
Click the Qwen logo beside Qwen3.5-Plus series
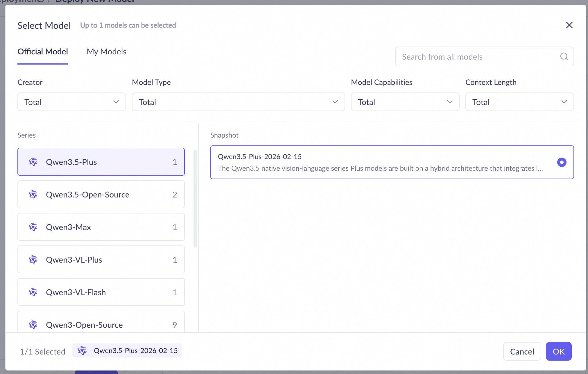coord(33,162)
